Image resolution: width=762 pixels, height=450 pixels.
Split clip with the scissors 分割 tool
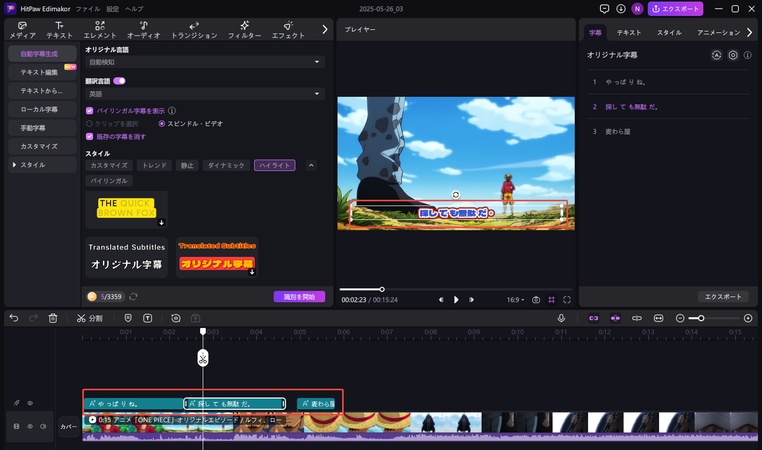tap(89, 318)
